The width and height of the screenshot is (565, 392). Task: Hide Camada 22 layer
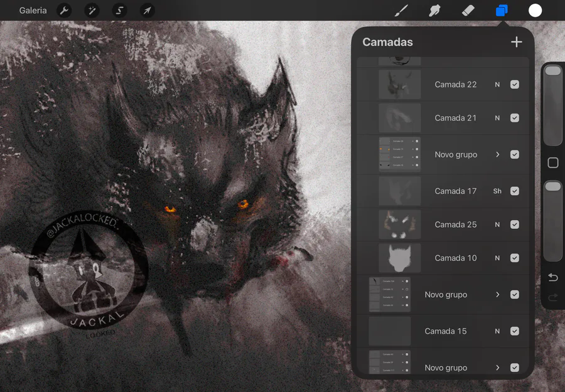[x=515, y=84]
